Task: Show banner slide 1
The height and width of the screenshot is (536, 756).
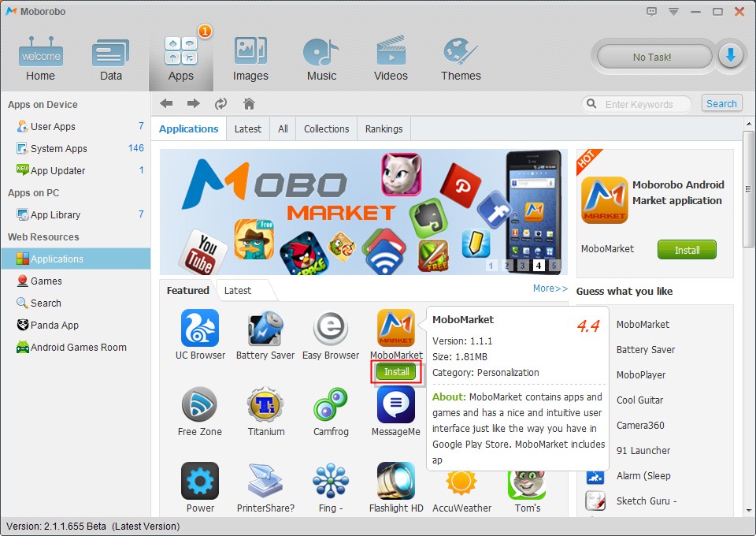Action: click(491, 266)
